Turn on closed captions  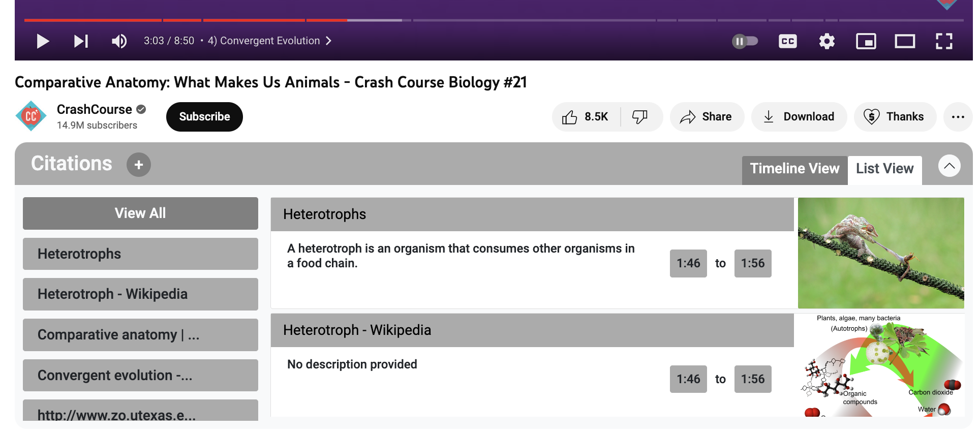[x=788, y=41]
